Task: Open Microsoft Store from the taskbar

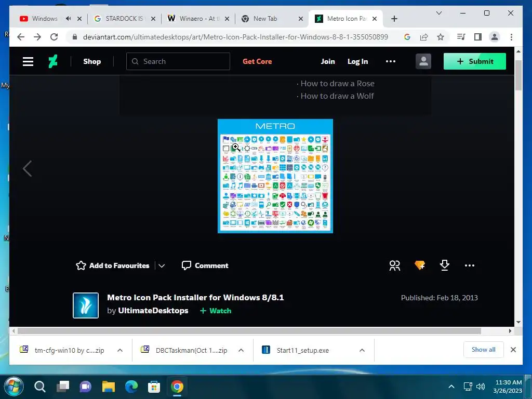Action: click(154, 386)
